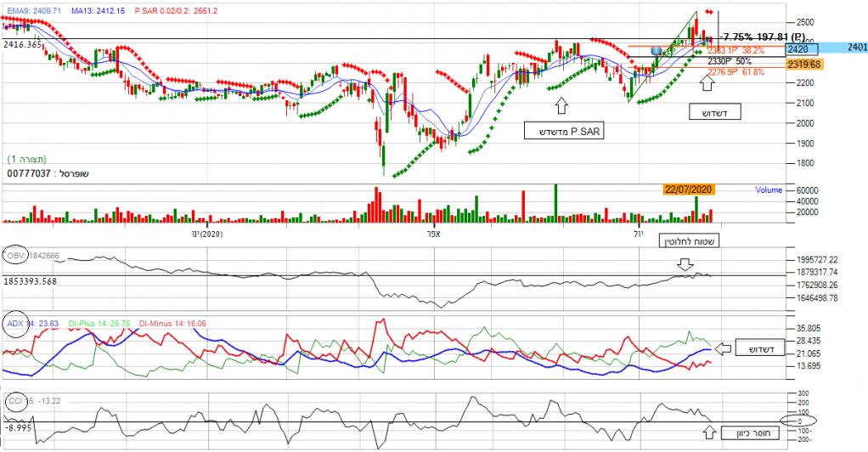Click the circled ADX indicator label
The height and width of the screenshot is (452, 868).
click(16, 324)
